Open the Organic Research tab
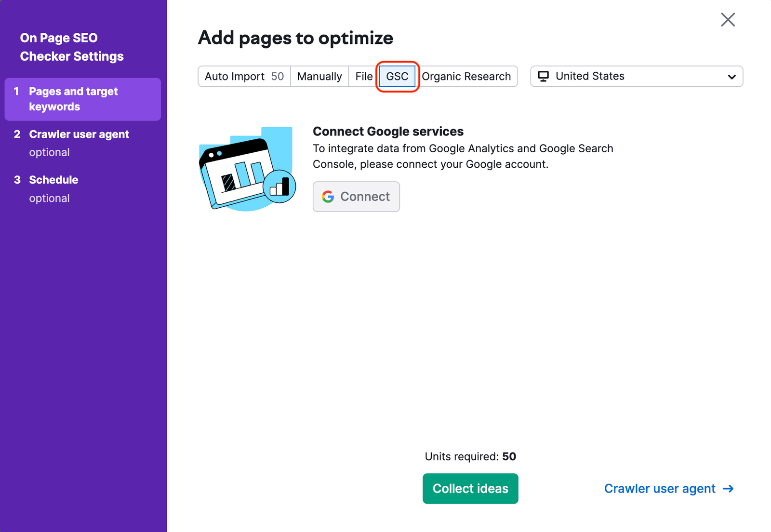This screenshot has width=771, height=532. tap(466, 76)
